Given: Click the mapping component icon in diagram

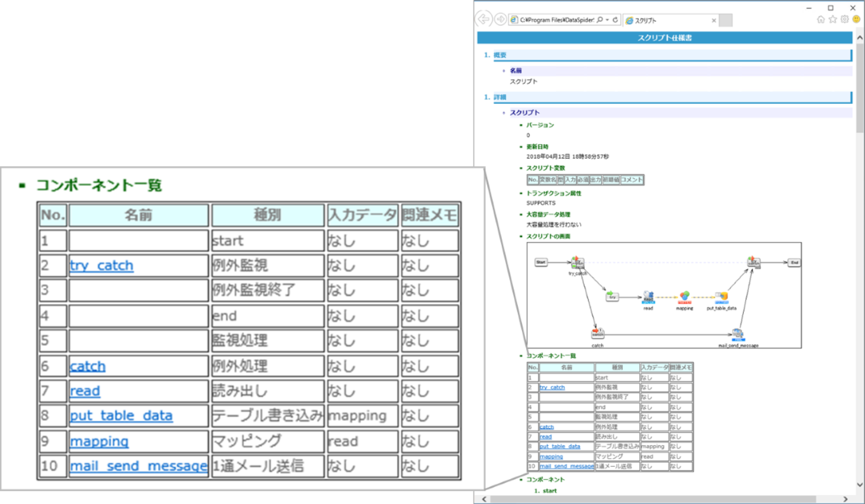Looking at the screenshot, I should (x=684, y=297).
